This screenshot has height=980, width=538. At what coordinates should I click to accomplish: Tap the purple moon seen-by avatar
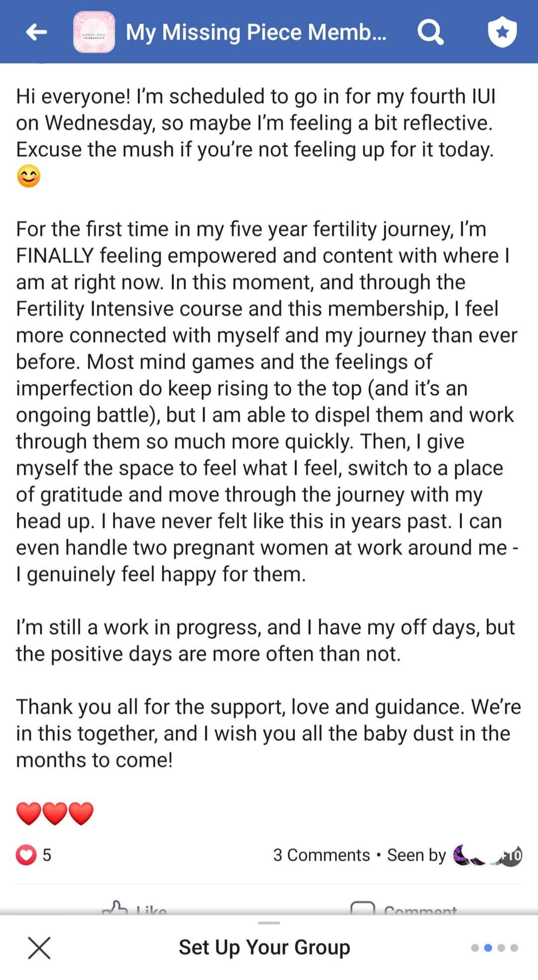462,854
